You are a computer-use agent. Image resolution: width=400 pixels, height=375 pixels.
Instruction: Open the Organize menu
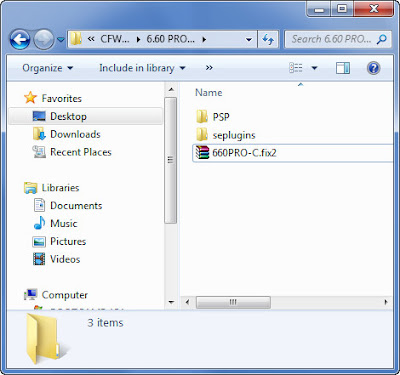[47, 68]
